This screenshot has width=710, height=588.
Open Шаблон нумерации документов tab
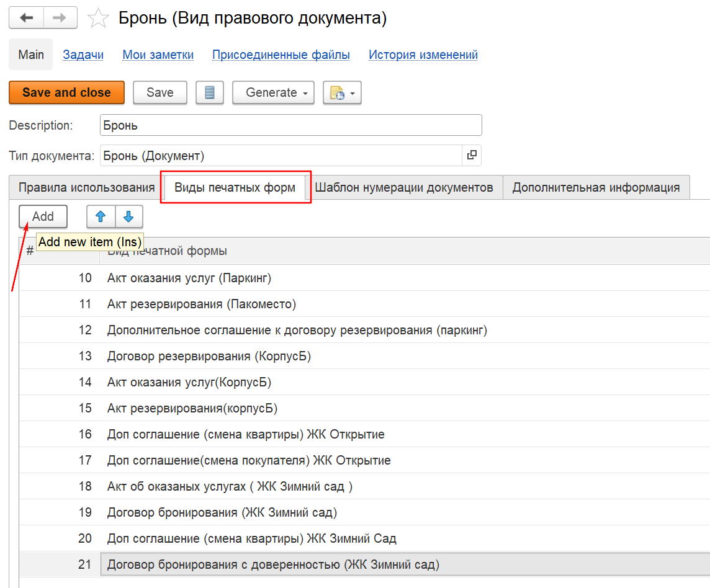(x=404, y=187)
